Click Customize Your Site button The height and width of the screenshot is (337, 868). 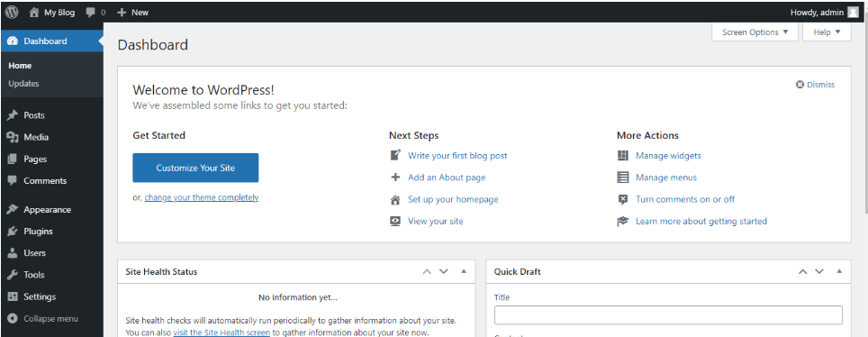click(195, 168)
